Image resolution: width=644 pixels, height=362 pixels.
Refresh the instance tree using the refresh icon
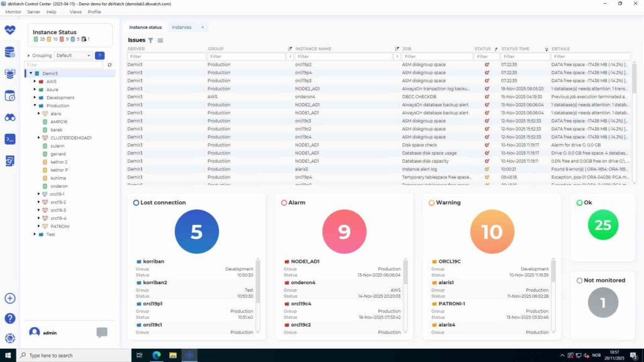click(110, 65)
